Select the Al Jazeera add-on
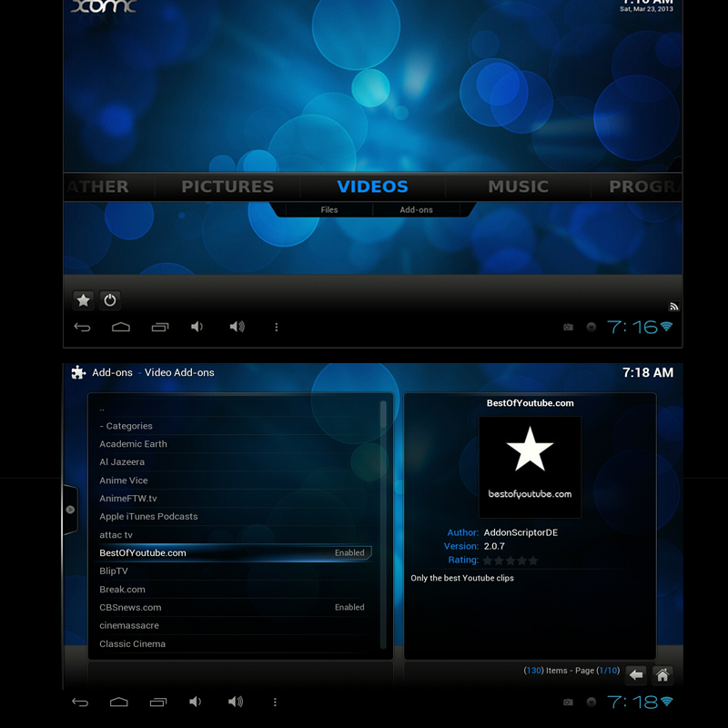 pos(236,462)
